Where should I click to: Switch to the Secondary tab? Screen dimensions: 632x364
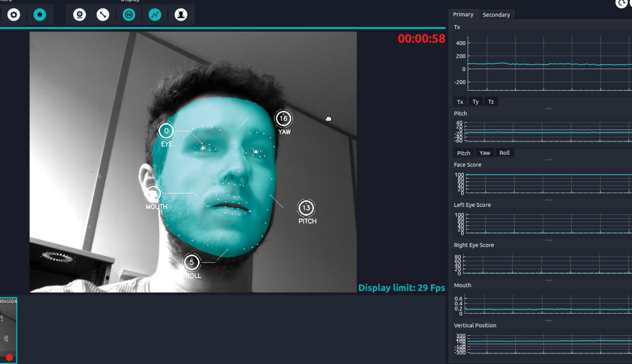pyautogui.click(x=496, y=15)
